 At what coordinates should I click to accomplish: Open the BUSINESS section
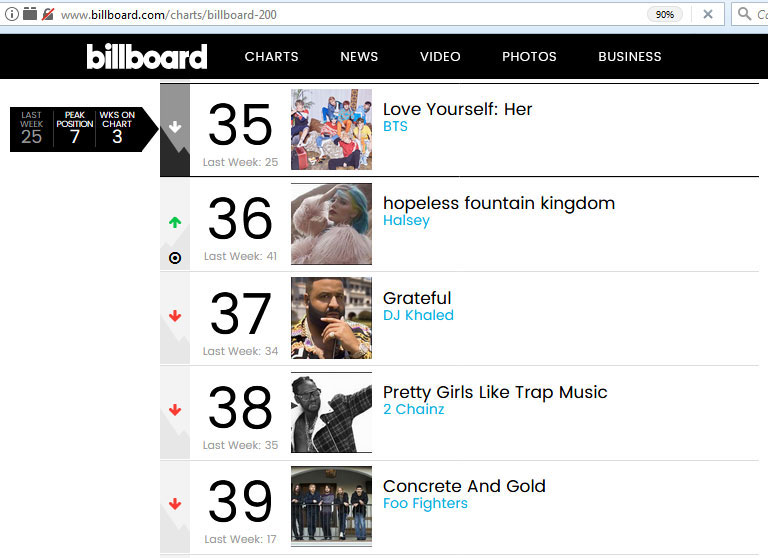[629, 57]
